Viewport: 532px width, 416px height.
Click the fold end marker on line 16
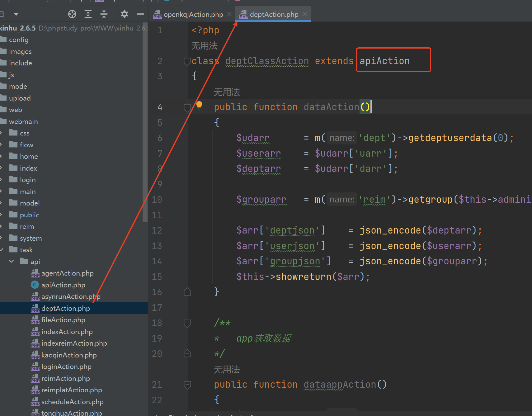point(187,292)
